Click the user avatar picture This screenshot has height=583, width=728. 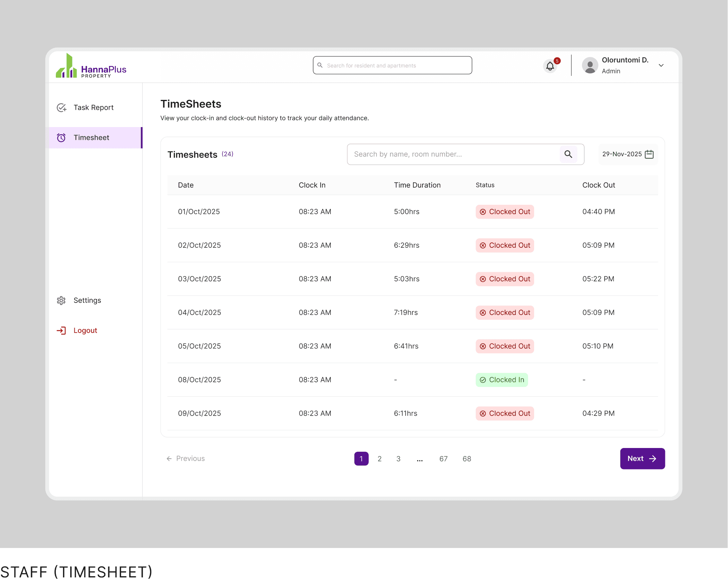590,66
